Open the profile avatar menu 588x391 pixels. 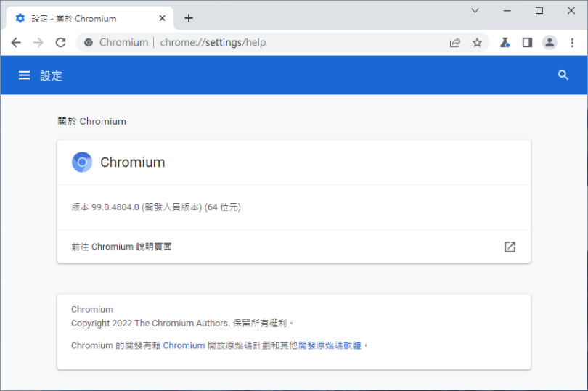pyautogui.click(x=550, y=42)
